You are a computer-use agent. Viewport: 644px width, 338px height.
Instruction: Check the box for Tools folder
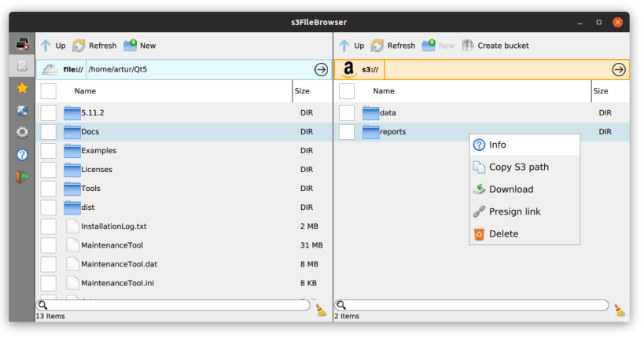click(49, 189)
